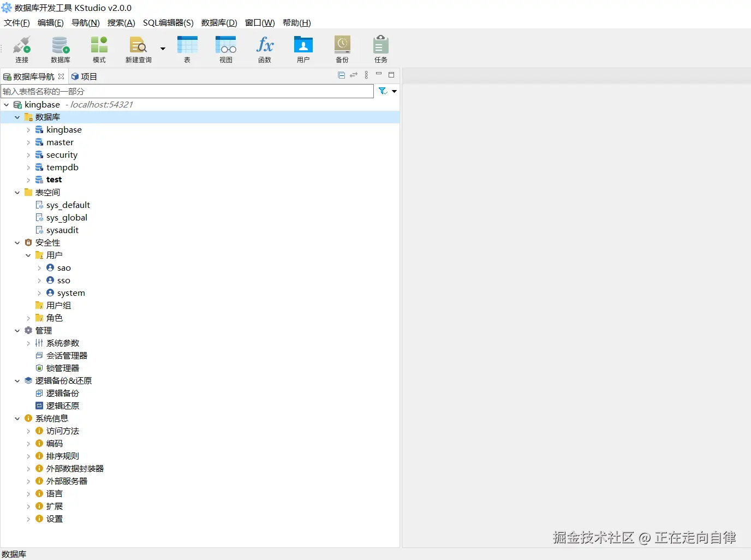
Task: Select the sys_default tablespace
Action: [68, 205]
